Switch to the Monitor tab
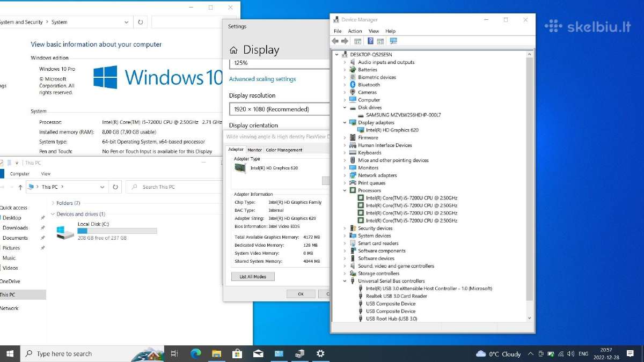This screenshot has height=362, width=644. point(254,150)
